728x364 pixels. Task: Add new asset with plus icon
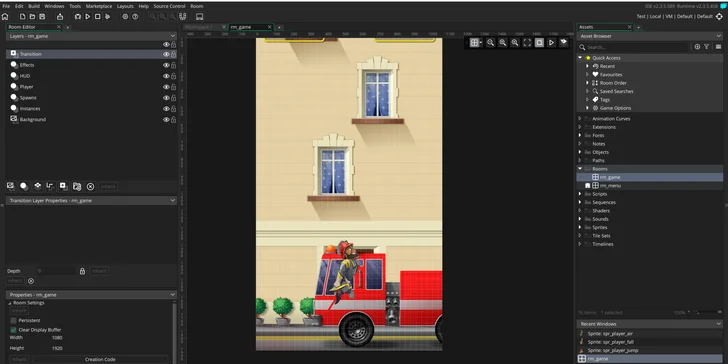pyautogui.click(x=697, y=47)
